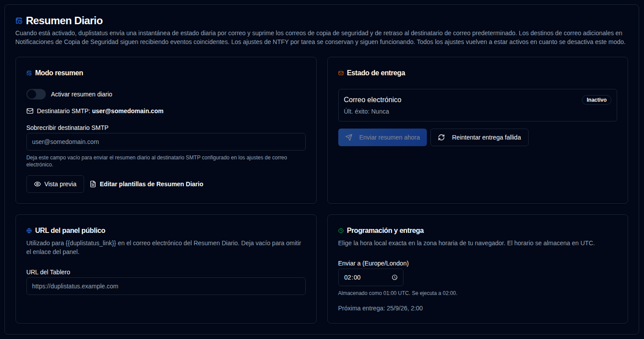Click the user@somedomain.com recipient text in bold
The image size is (644, 339).
coord(128,111)
